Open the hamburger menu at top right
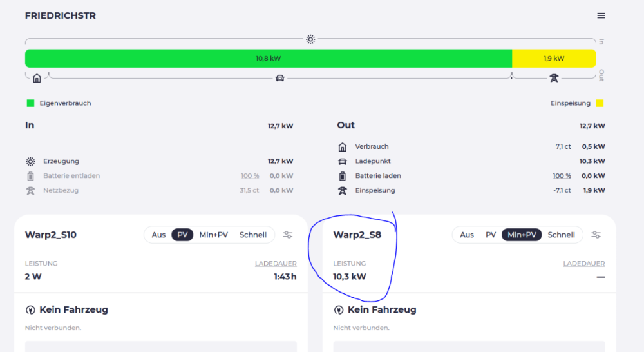 pyautogui.click(x=601, y=15)
